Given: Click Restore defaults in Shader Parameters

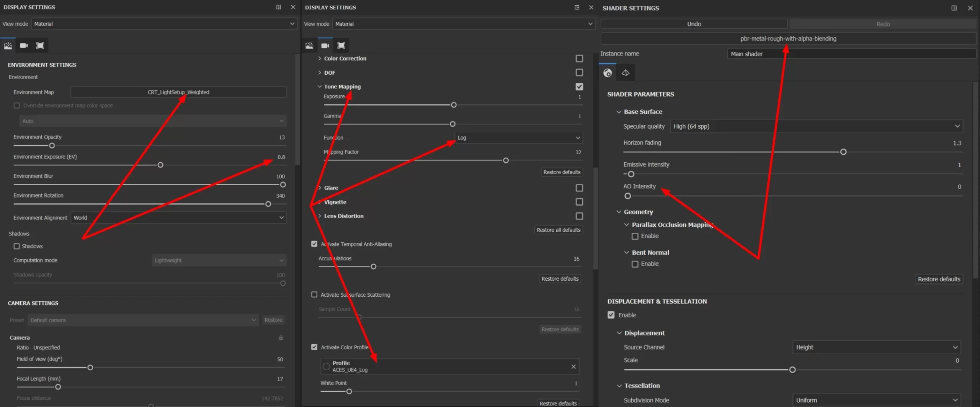Looking at the screenshot, I should click(939, 279).
